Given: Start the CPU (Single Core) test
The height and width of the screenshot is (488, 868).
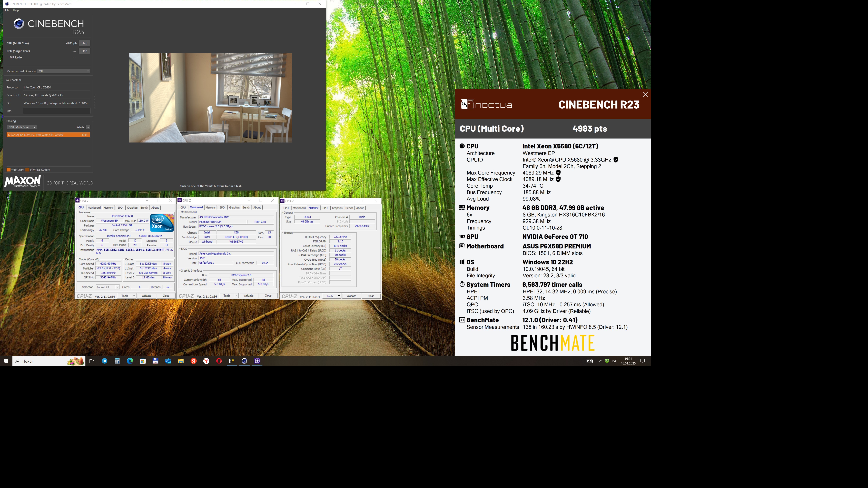Looking at the screenshot, I should pos(84,51).
